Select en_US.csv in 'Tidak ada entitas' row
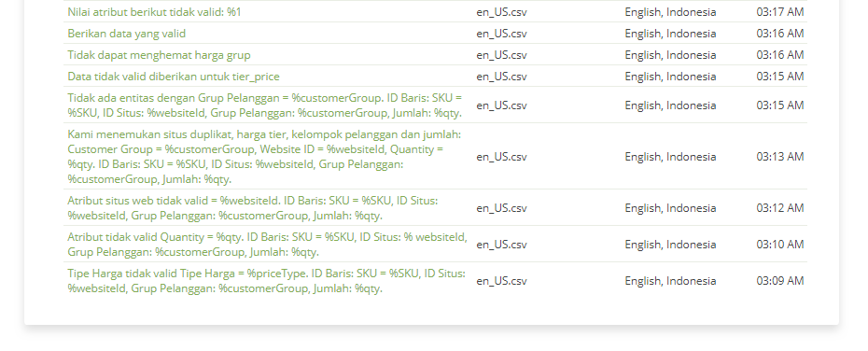Screen dimensions: 868x351 click(501, 105)
